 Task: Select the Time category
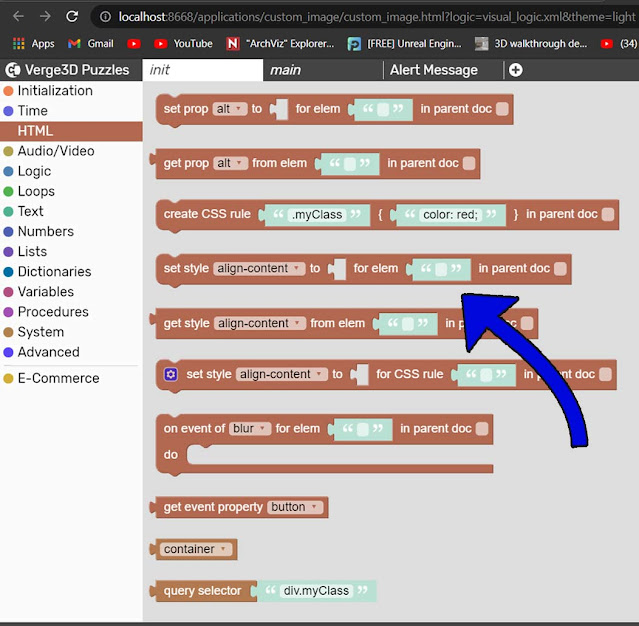click(x=71, y=111)
